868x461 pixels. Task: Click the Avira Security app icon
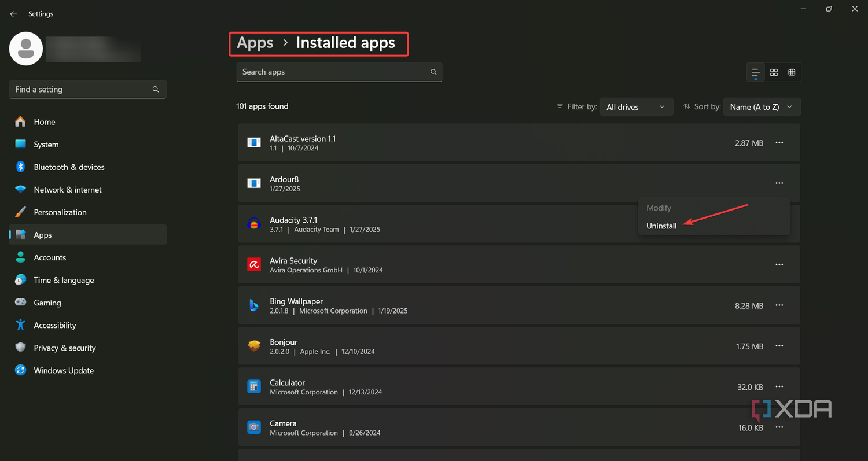(x=254, y=264)
